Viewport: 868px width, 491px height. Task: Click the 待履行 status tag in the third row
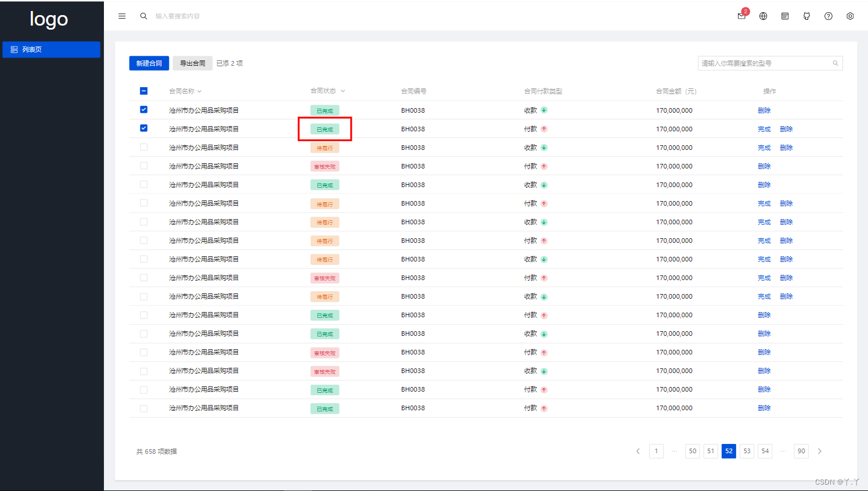pyautogui.click(x=325, y=148)
